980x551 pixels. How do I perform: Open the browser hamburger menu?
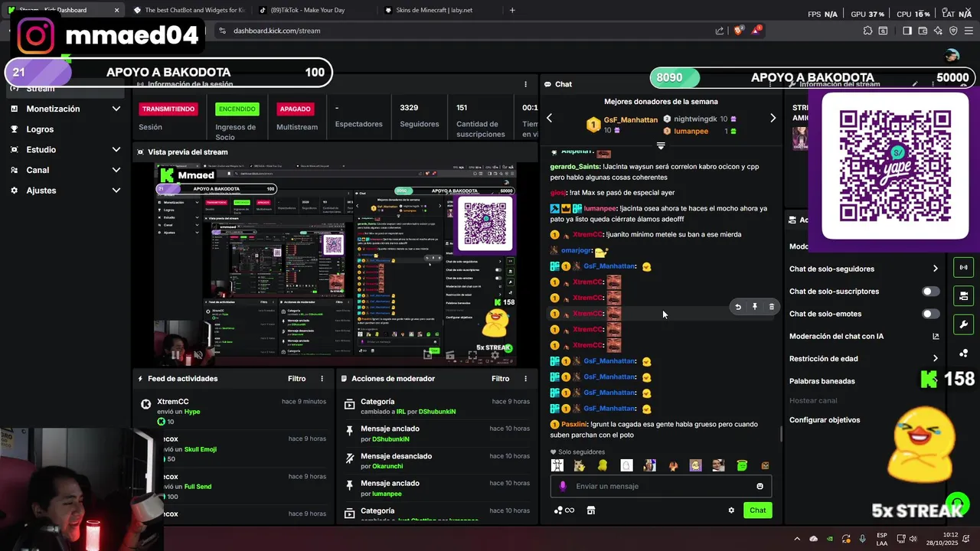pyautogui.click(x=969, y=31)
